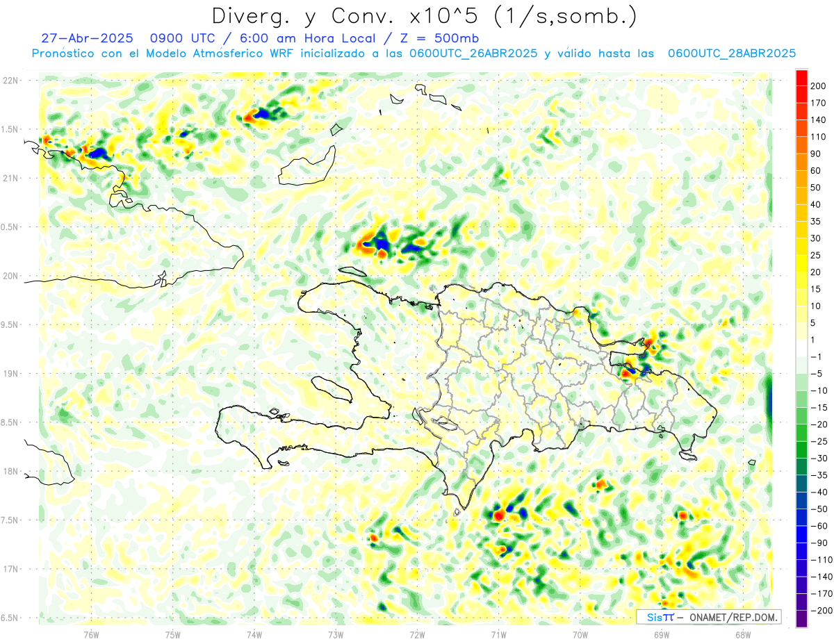Viewport: 834px width, 644px height.
Task: Click the '9.5N' latitude axis label
Action: coord(10,324)
